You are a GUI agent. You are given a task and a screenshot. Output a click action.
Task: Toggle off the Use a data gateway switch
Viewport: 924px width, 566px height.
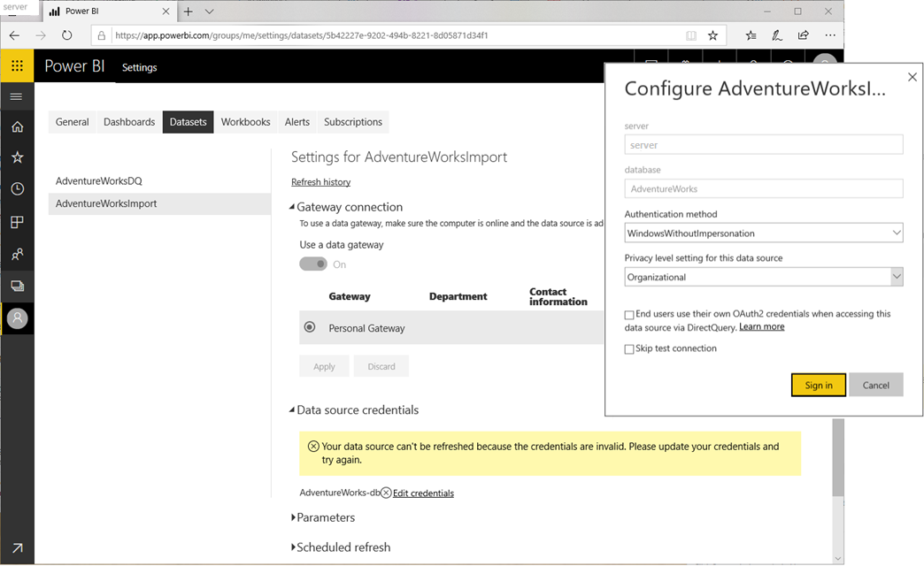click(x=313, y=264)
